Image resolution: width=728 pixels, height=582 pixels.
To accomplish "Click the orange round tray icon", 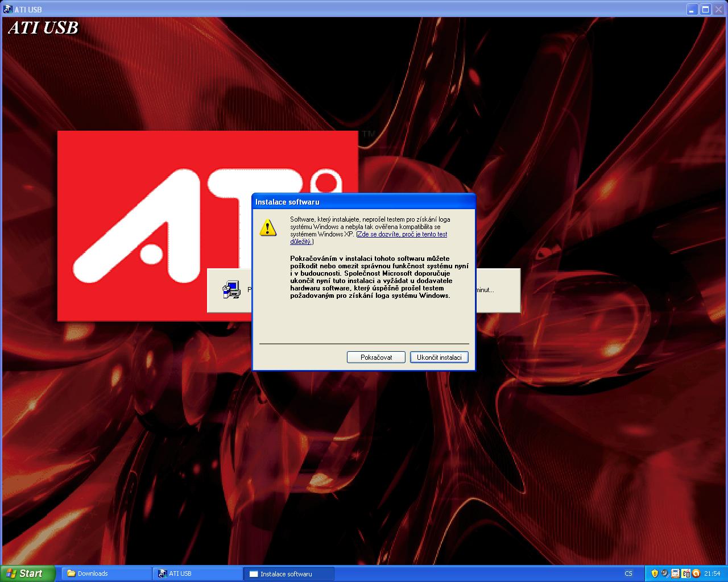I will [x=696, y=573].
